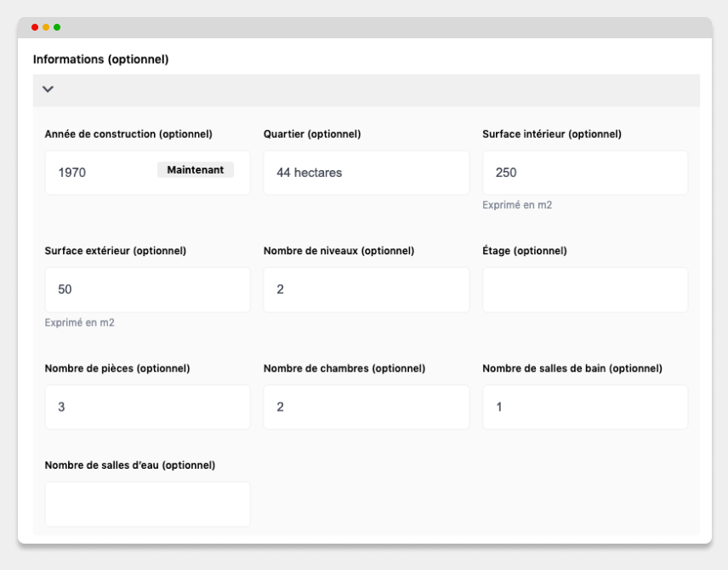The height and width of the screenshot is (570, 728).
Task: Select the Surface extérieur field
Action: [148, 289]
